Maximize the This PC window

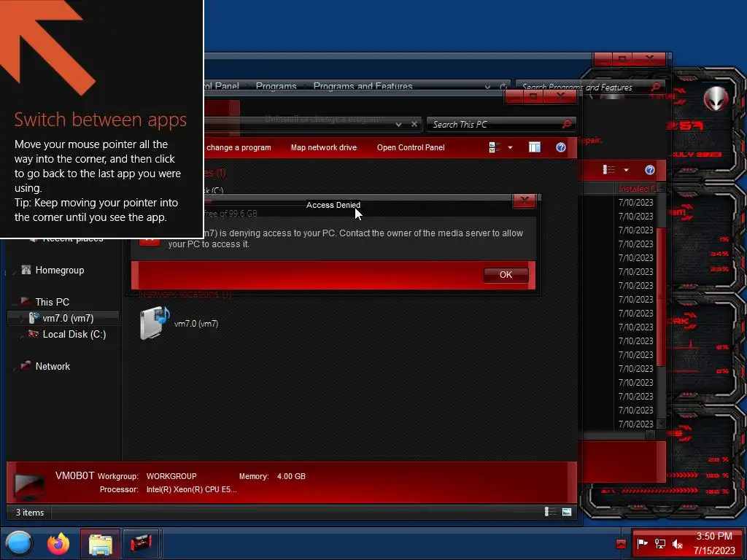click(533, 97)
